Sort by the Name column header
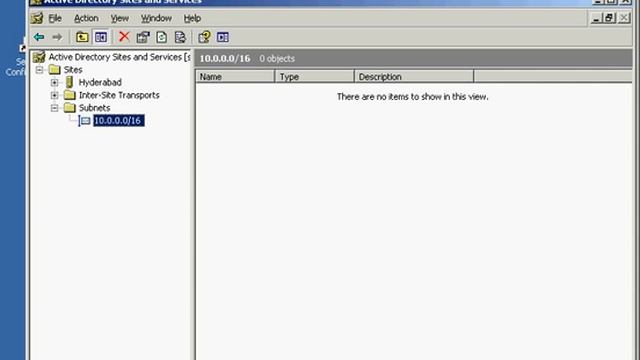The width and height of the screenshot is (640, 360). [235, 77]
